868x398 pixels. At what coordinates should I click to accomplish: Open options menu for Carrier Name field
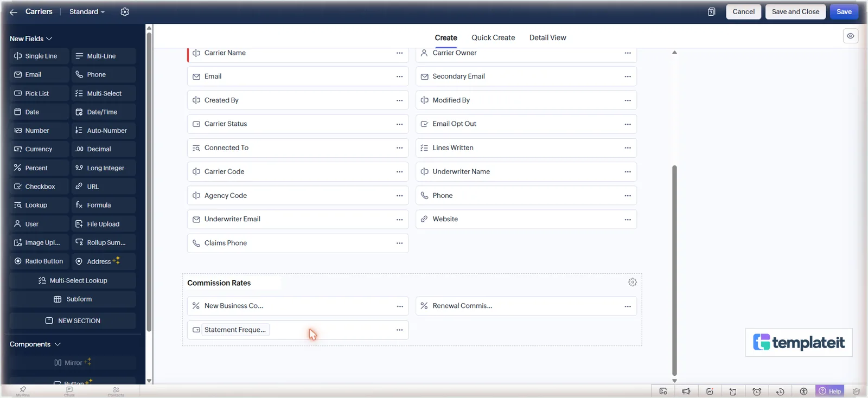tap(399, 53)
